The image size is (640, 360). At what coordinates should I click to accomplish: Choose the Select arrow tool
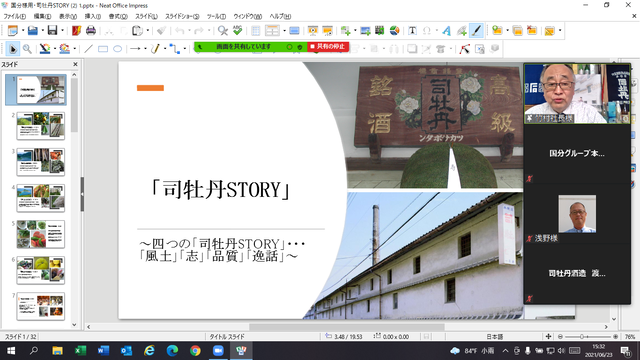13,49
